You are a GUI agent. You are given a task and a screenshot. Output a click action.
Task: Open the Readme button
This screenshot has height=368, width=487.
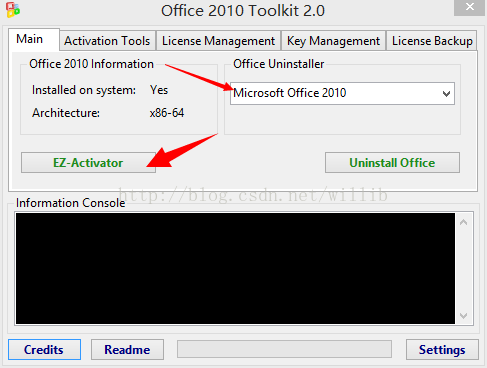coord(127,350)
